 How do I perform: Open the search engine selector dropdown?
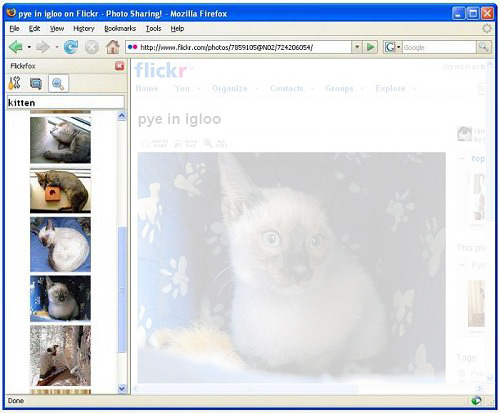click(393, 47)
